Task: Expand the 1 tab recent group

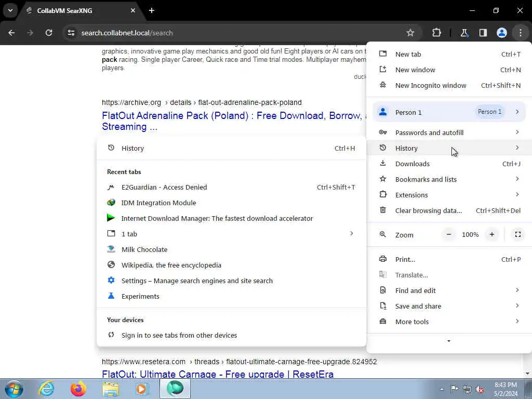Action: [x=231, y=234]
